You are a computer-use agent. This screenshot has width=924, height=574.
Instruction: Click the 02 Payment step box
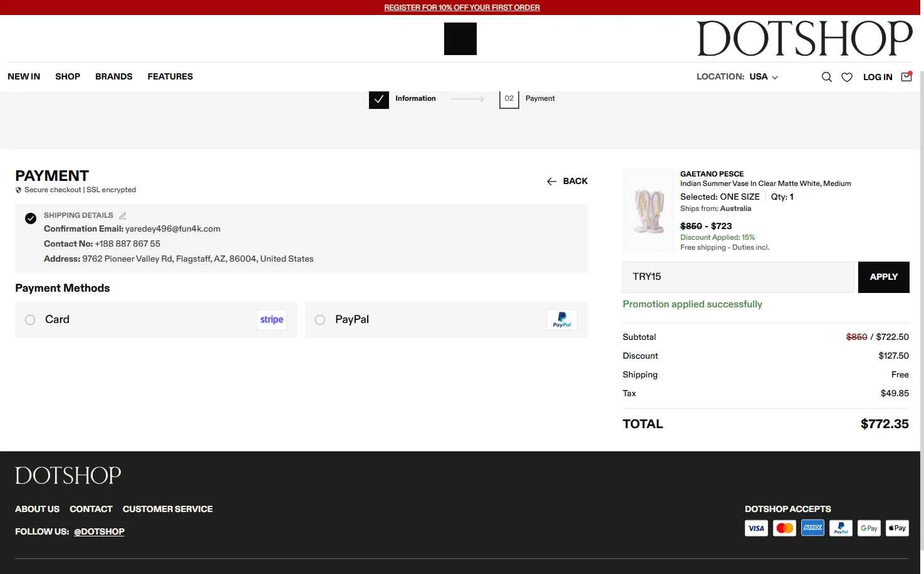coord(509,99)
